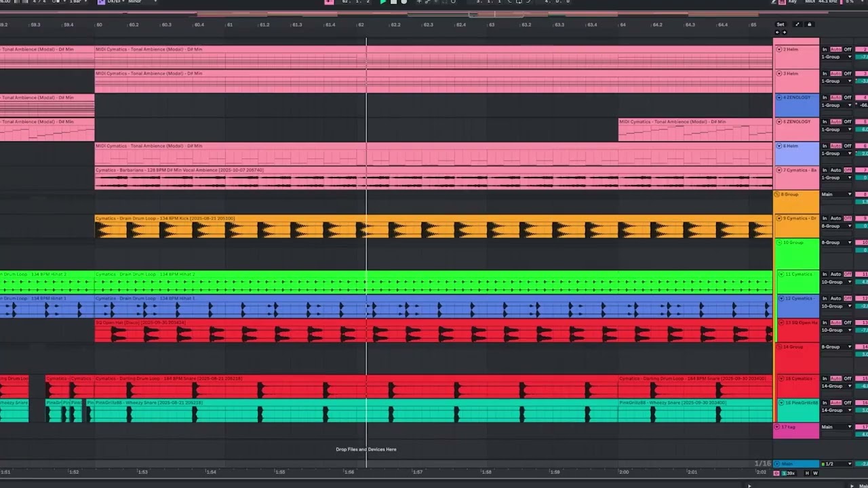868x488 pixels.
Task: Click the 5 ZENOLOGY track title
Action: tap(797, 122)
